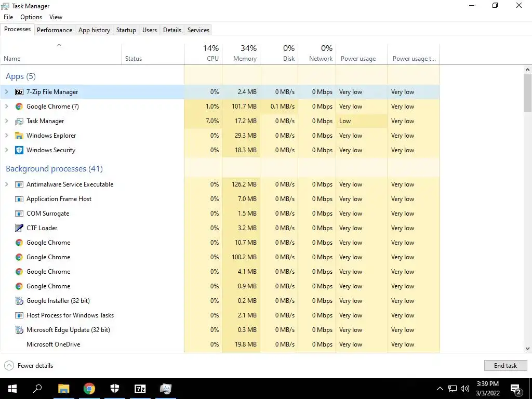This screenshot has width=532, height=399.
Task: Click the Google Installer (32 bit) icon
Action: click(19, 301)
